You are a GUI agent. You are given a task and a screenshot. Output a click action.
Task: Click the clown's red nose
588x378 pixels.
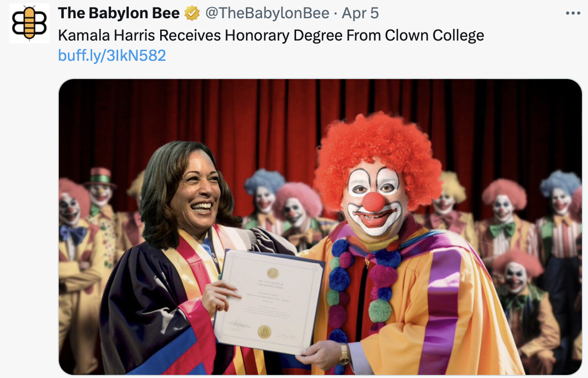tap(374, 202)
